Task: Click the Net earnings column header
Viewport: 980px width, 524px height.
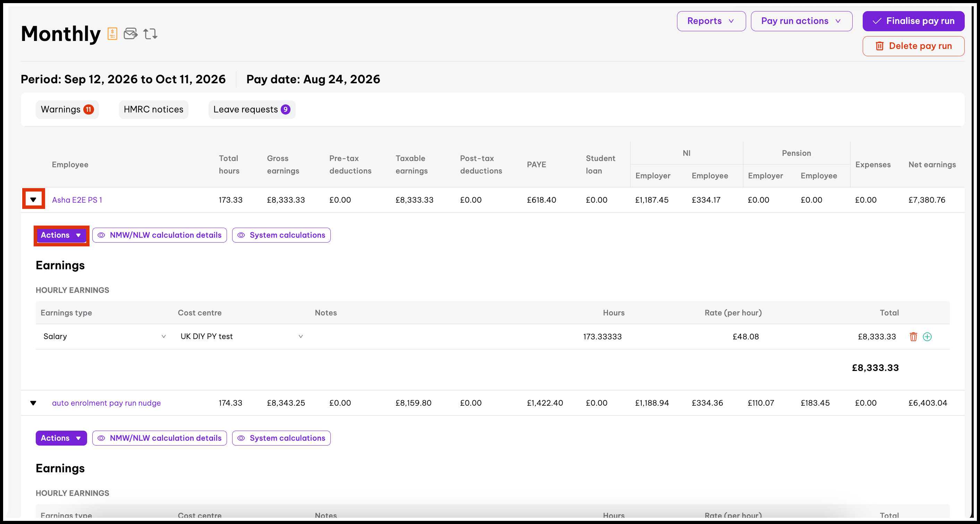Action: click(932, 164)
